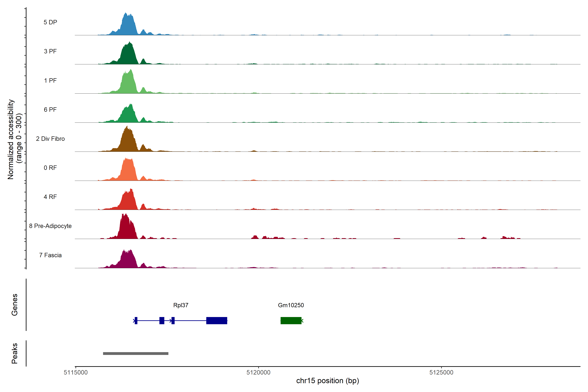Click the 2 Div Fibro label
The image size is (588, 392).
pos(50,139)
